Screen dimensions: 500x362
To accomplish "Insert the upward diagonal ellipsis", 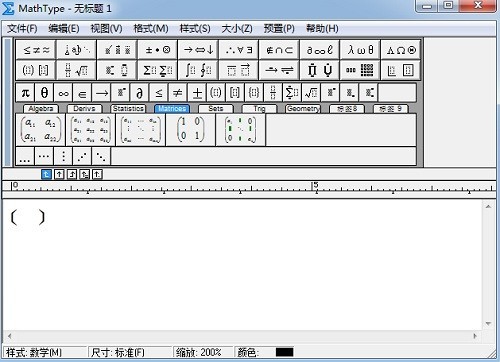I will pos(82,156).
